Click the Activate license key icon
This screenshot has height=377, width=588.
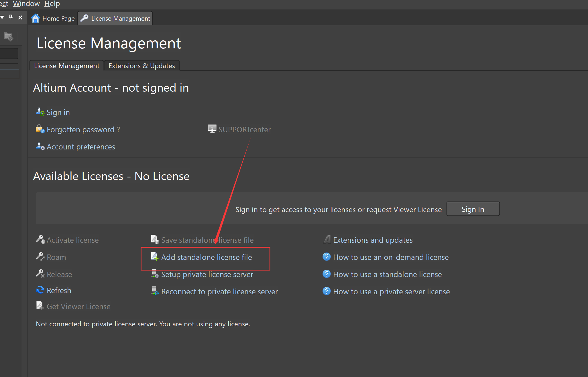click(40, 239)
